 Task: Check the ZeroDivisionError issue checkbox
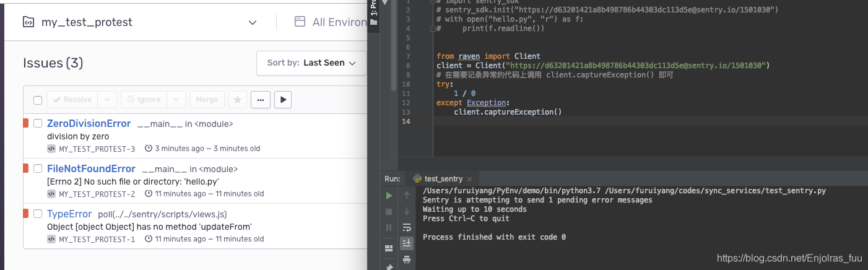pyautogui.click(x=38, y=123)
